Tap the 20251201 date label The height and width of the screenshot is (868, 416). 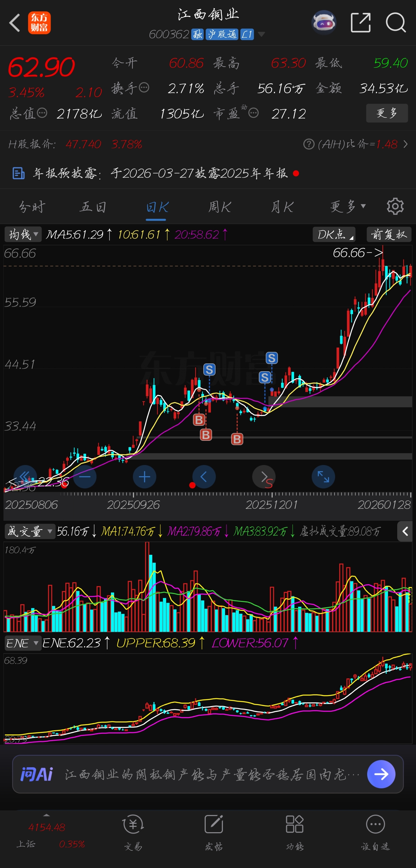tap(272, 505)
